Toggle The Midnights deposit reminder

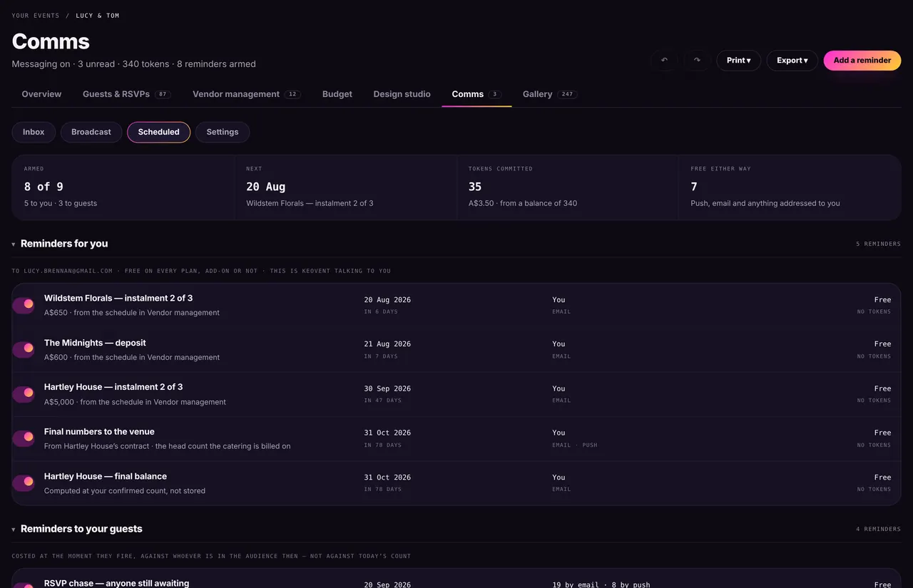(24, 349)
